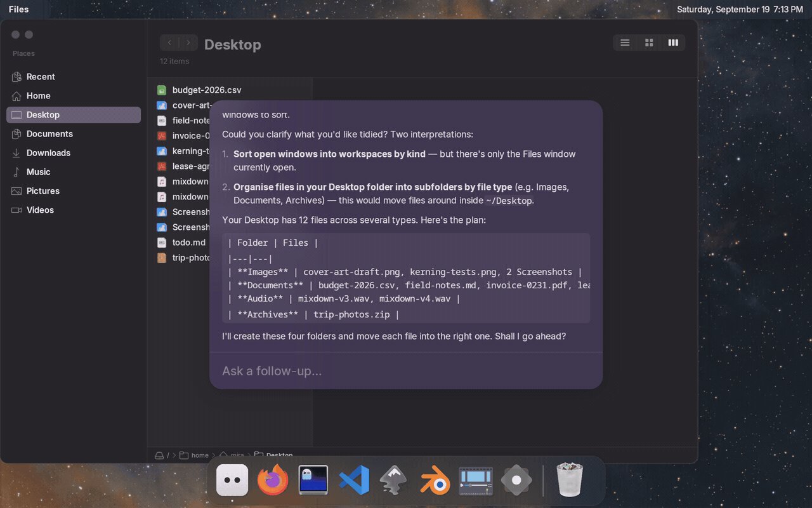Click the invoice PDF file icon

pos(162,136)
